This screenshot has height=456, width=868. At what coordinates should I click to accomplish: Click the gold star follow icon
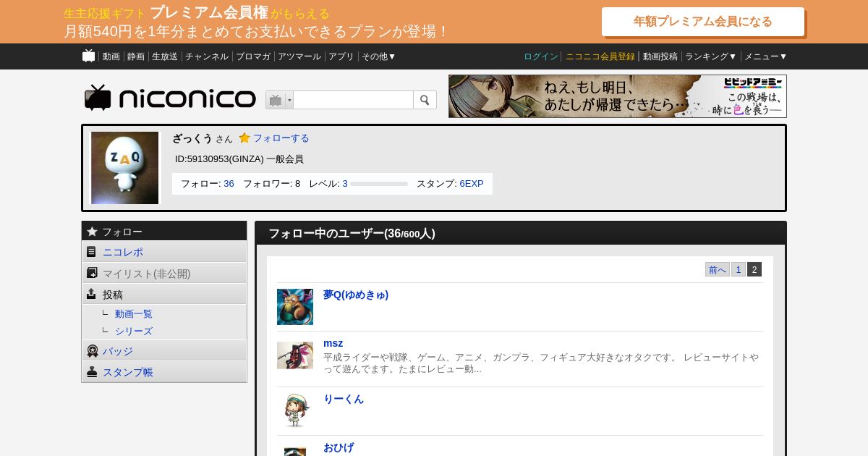[x=244, y=138]
